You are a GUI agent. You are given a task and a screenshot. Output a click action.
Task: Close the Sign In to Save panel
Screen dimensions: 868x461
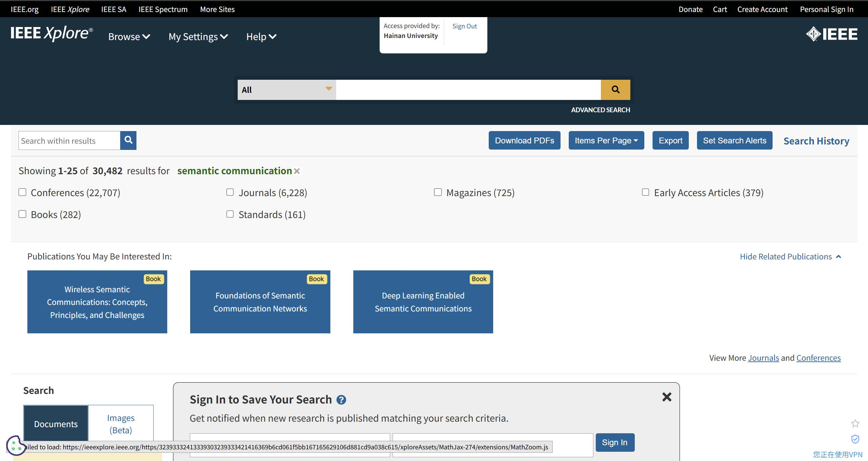coord(667,397)
